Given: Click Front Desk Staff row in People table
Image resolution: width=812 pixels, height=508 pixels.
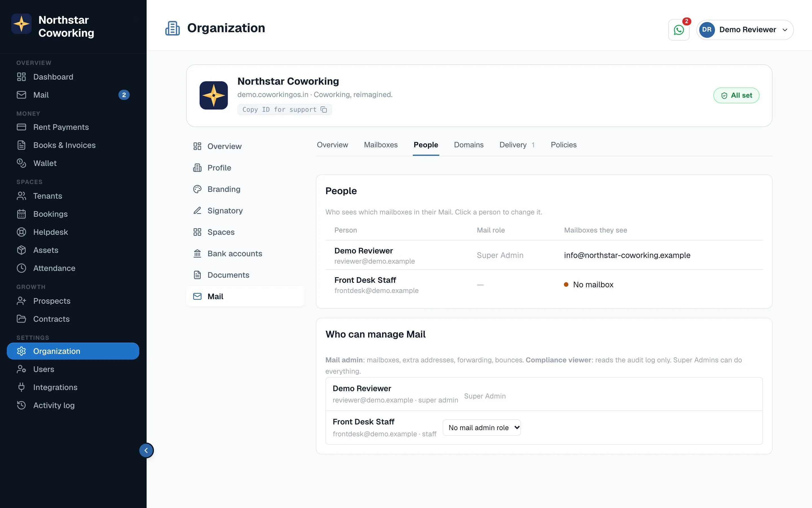Looking at the screenshot, I should tap(544, 284).
